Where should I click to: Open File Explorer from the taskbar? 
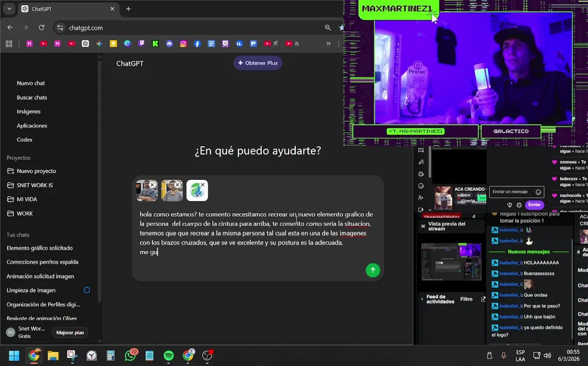[x=53, y=355]
